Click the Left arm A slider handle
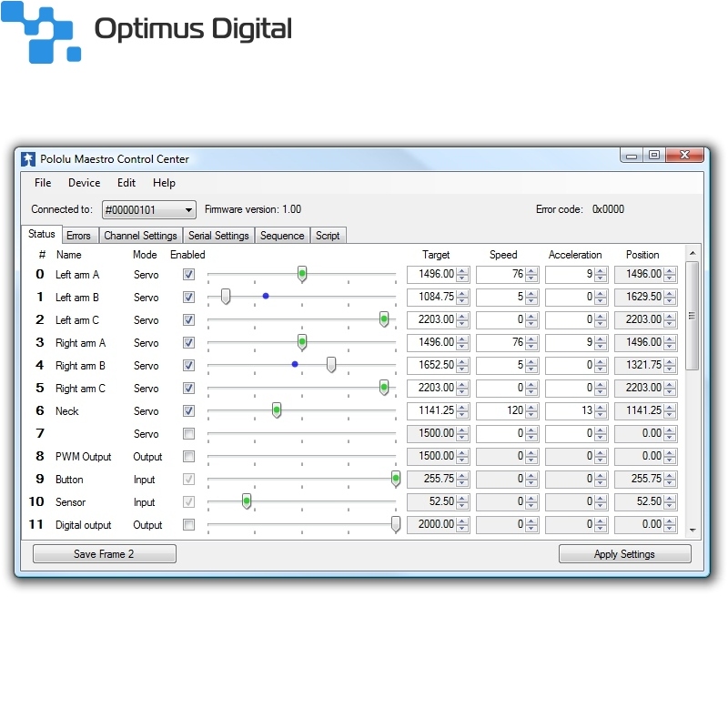This screenshot has width=728, height=728. pyautogui.click(x=302, y=274)
